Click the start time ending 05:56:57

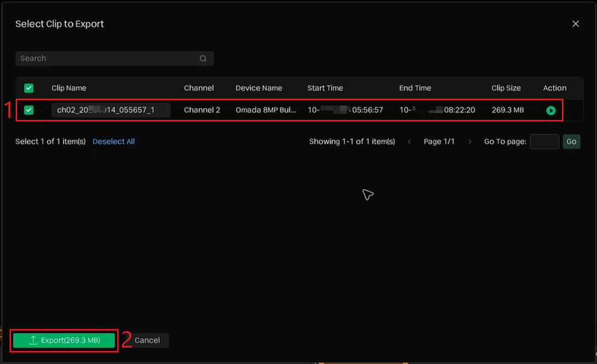tap(345, 110)
